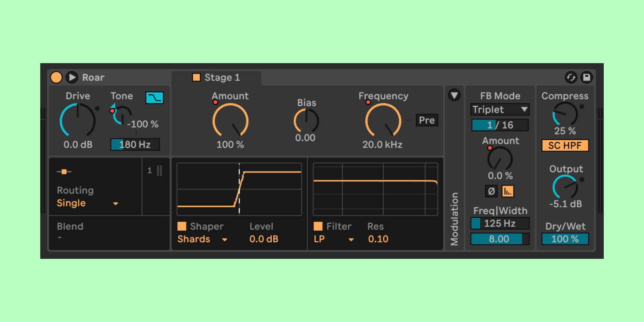Click the Drive 0.0 dB value
644x322 pixels.
pos(78,144)
